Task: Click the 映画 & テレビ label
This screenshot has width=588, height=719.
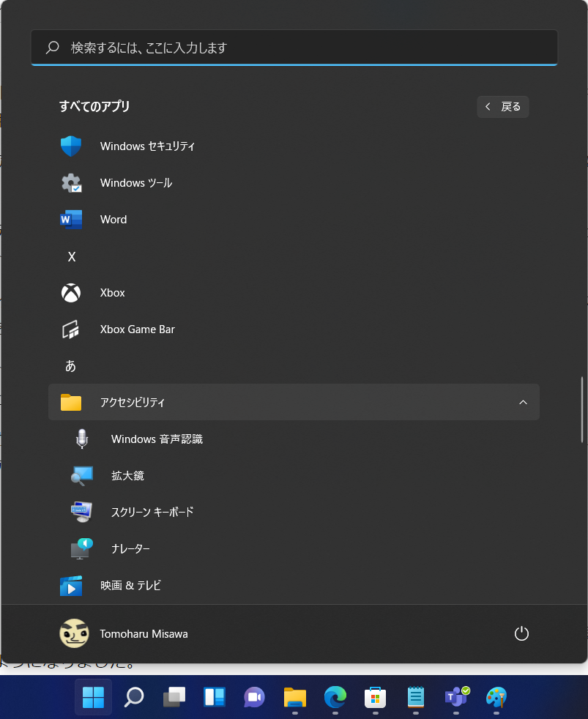Action: click(x=131, y=586)
